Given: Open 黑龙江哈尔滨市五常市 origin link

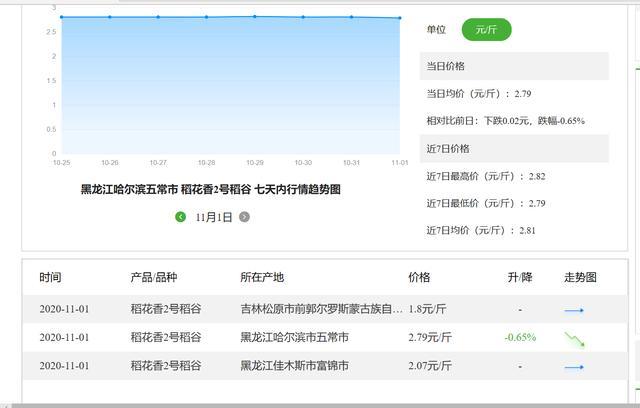Looking at the screenshot, I should click(295, 338).
